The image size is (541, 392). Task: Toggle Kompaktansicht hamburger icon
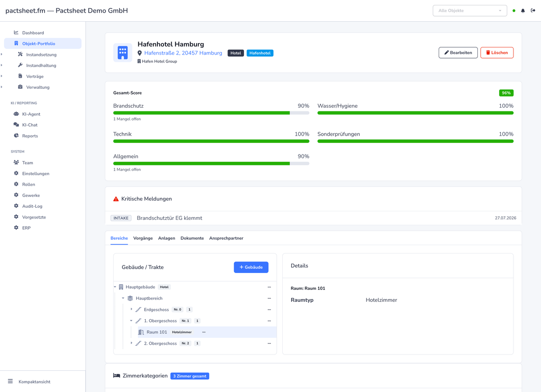point(10,381)
